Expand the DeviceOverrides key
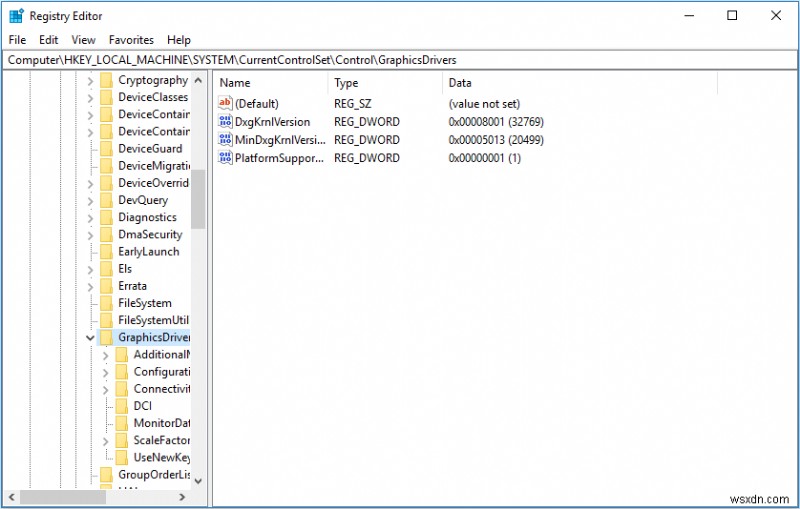The width and height of the screenshot is (800, 509). pos(90,183)
